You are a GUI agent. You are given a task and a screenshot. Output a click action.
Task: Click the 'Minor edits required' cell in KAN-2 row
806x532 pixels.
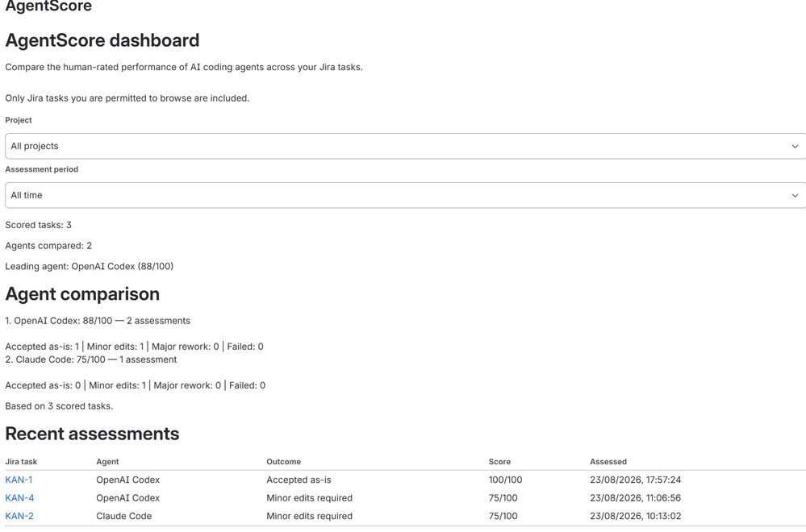click(x=310, y=516)
